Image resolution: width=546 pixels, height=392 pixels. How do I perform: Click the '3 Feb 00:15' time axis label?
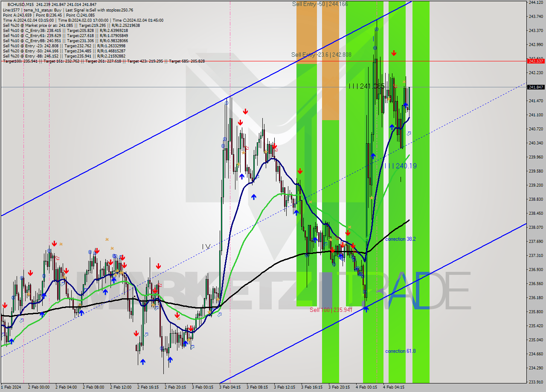tap(203, 388)
